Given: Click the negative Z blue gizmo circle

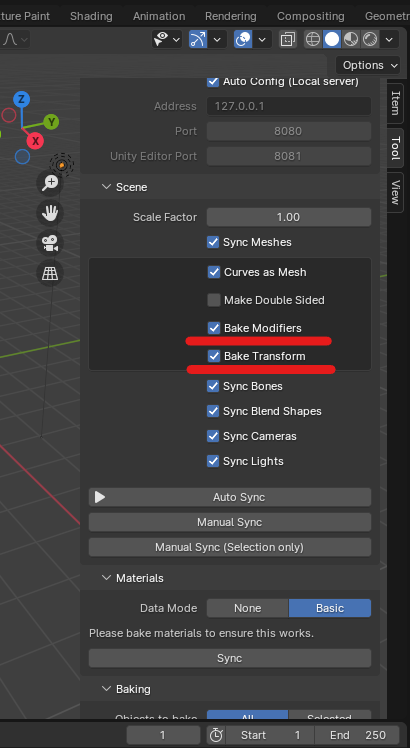Looking at the screenshot, I should (22, 156).
